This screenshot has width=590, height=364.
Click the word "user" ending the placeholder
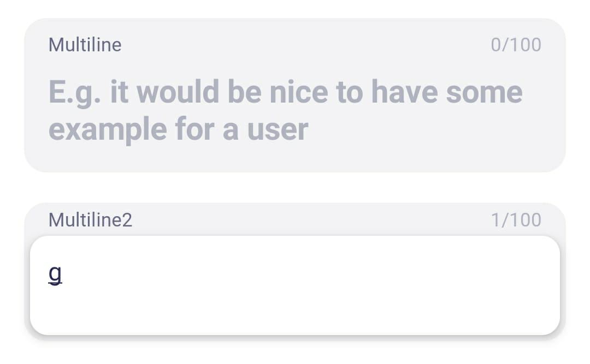click(x=278, y=129)
